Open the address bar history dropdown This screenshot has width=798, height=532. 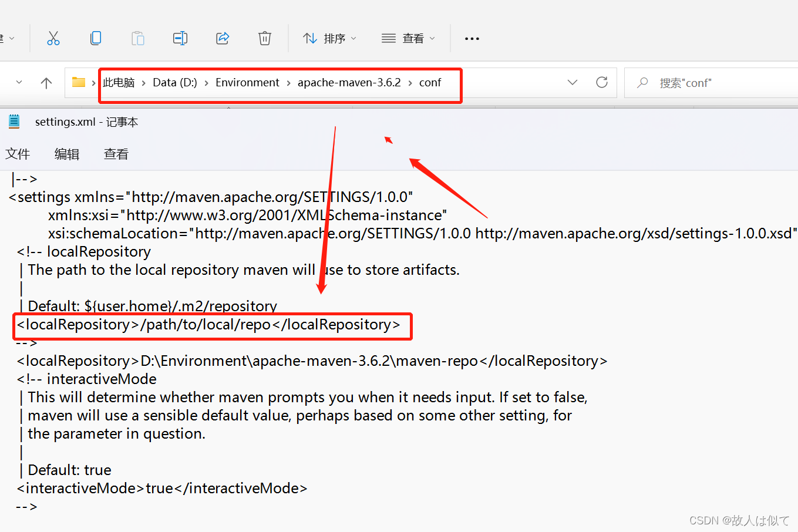(x=573, y=83)
